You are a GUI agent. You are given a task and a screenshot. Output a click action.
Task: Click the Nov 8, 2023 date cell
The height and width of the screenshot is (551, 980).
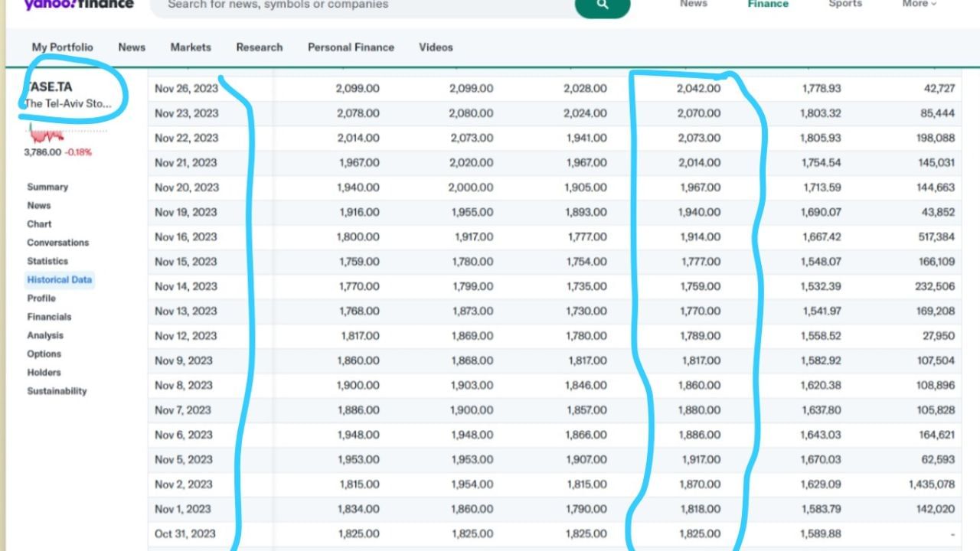pyautogui.click(x=184, y=385)
